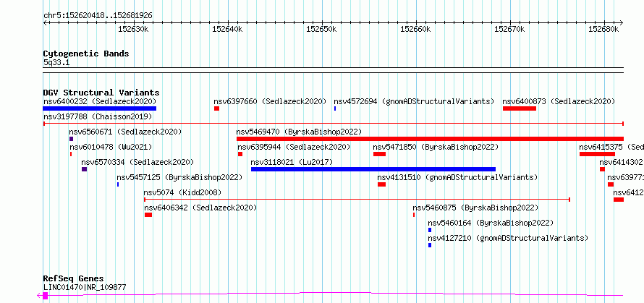Click the nsv5460875 (ByrskaBishop2022) label
The width and height of the screenshot is (644, 303).
(475, 208)
